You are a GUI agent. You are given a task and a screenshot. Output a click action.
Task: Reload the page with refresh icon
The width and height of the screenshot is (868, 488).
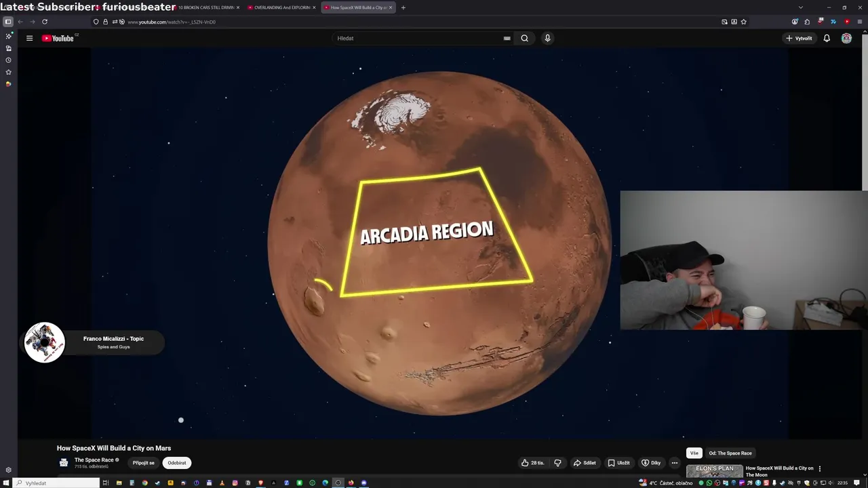45,22
